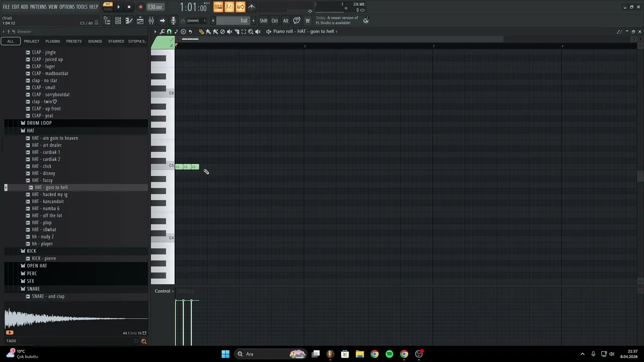Select the Mute tool in piano roll
This screenshot has height=362, width=644.
click(229, 32)
